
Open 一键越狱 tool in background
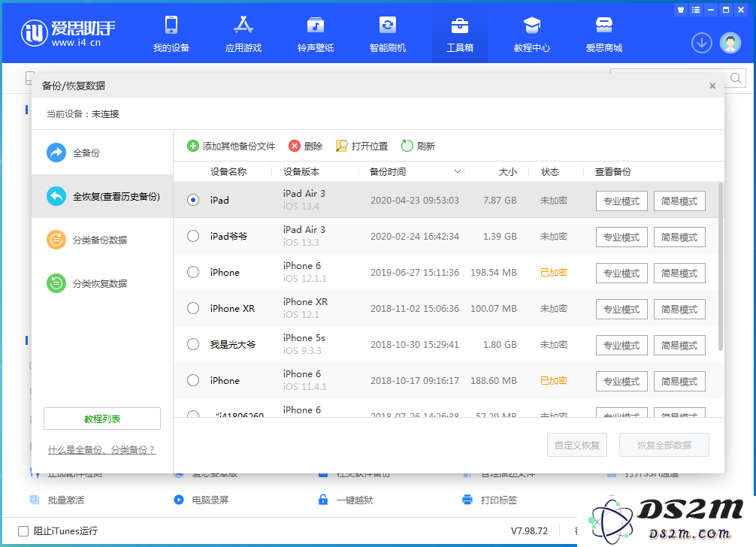point(346,500)
